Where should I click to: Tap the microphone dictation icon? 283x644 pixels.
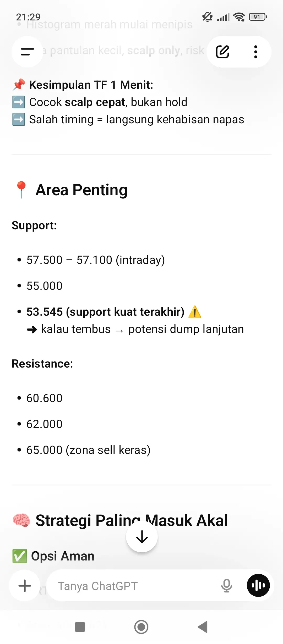pyautogui.click(x=227, y=586)
